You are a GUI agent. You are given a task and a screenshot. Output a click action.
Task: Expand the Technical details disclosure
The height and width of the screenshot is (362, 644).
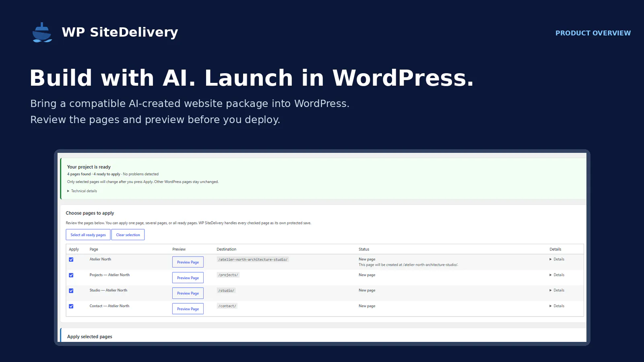(82, 191)
